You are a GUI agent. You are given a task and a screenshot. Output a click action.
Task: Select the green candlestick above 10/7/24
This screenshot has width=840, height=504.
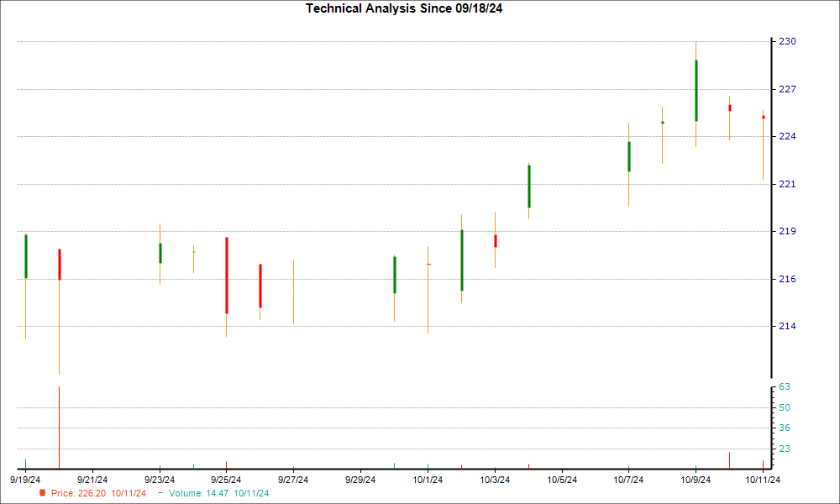pyautogui.click(x=629, y=156)
